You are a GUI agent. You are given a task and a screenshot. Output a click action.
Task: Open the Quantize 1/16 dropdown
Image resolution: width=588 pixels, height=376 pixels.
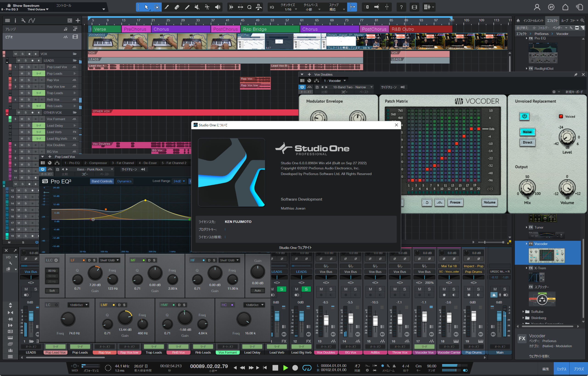[x=290, y=9]
